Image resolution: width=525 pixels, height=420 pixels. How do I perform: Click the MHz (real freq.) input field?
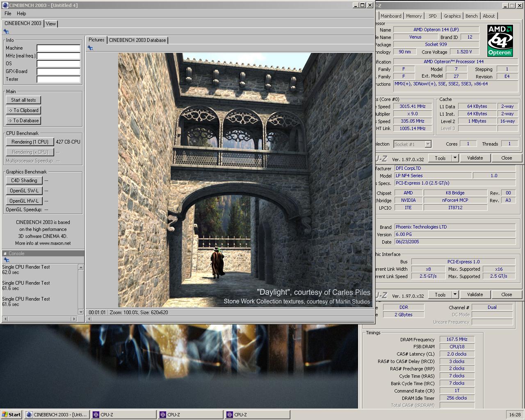58,56
